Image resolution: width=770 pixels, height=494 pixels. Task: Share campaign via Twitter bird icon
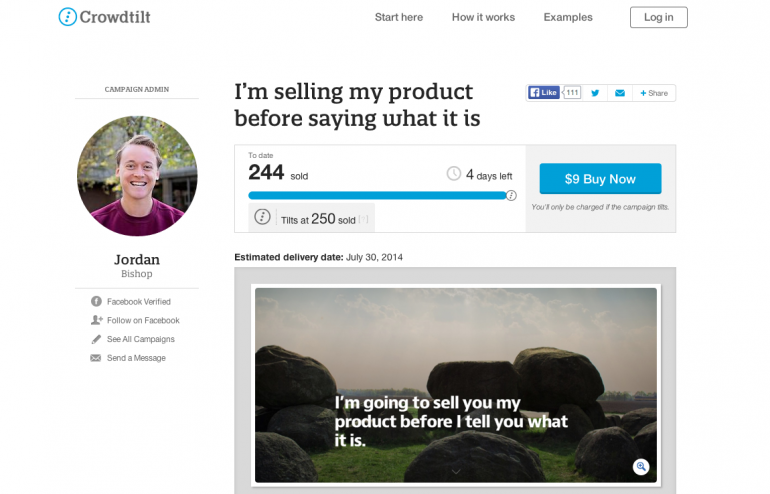(x=596, y=93)
